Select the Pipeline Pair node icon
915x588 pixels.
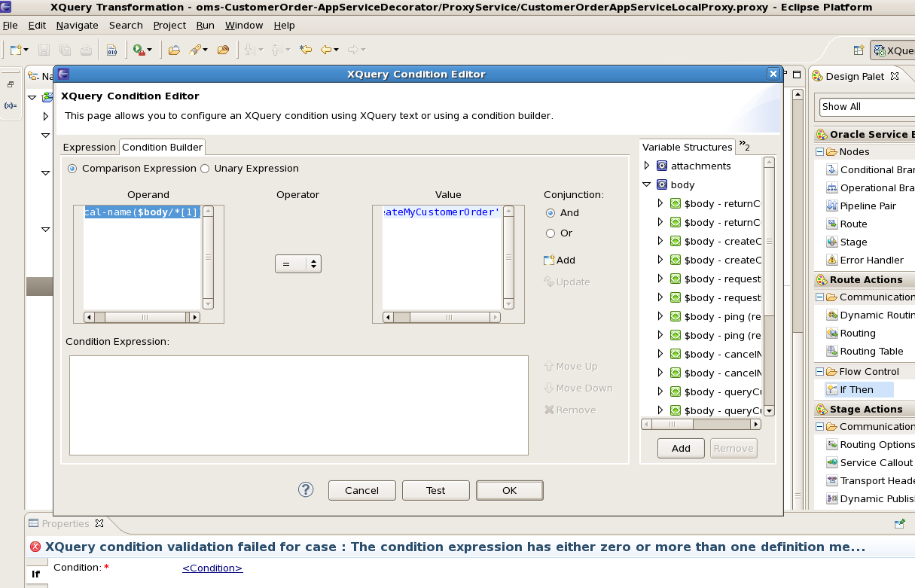832,206
